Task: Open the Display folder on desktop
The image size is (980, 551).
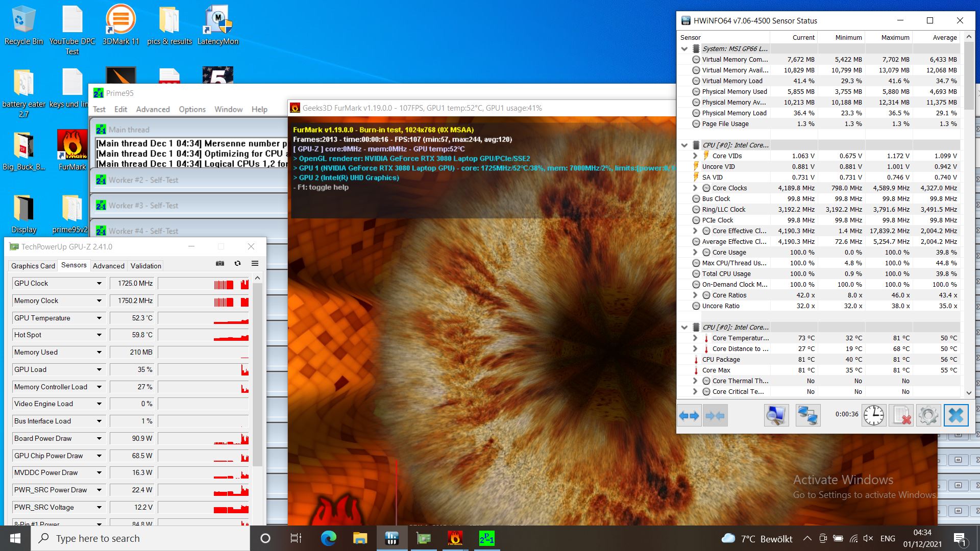Action: pyautogui.click(x=23, y=213)
